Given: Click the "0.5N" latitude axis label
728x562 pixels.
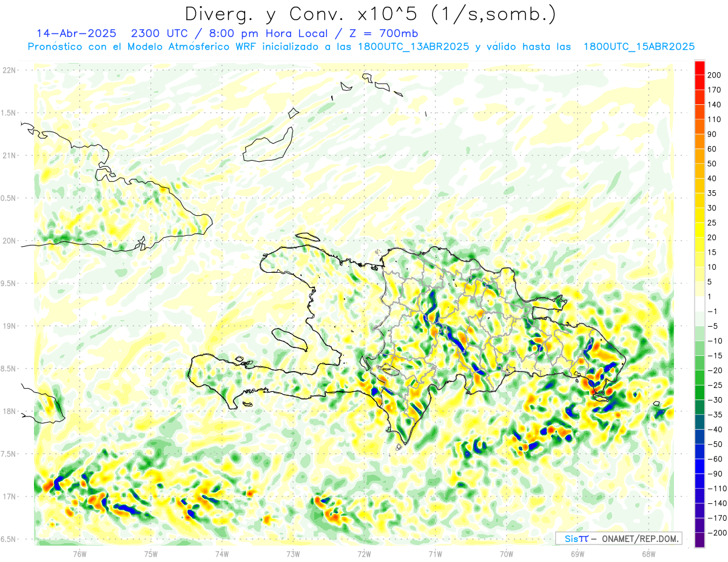Looking at the screenshot, I should click(8, 198).
